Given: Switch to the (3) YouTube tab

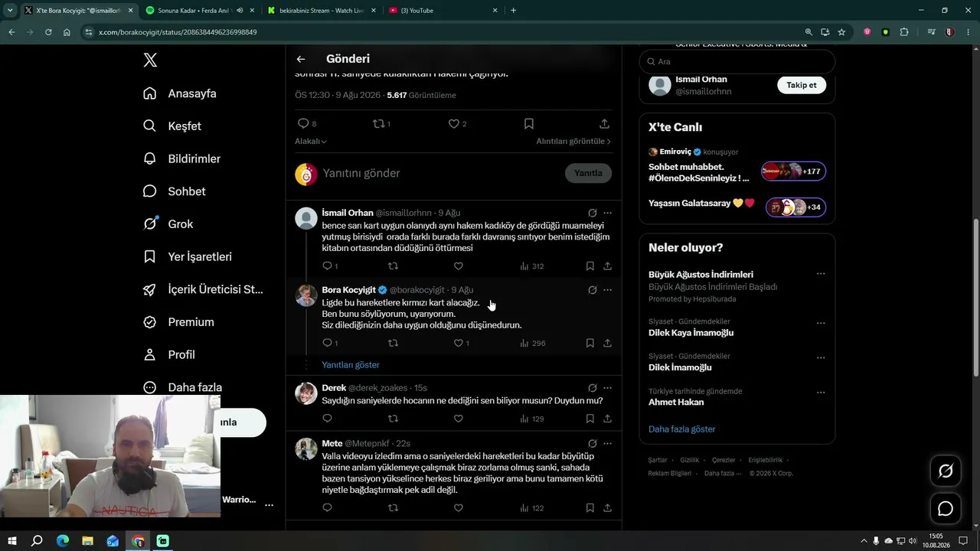Looking at the screenshot, I should click(443, 11).
